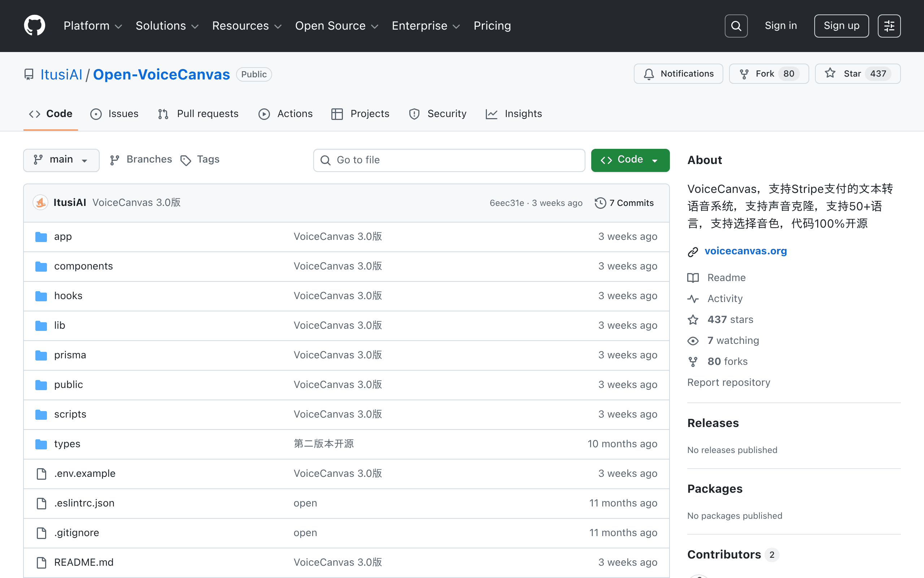The height and width of the screenshot is (578, 924).
Task: Click the scripts folder icon
Action: point(41,415)
